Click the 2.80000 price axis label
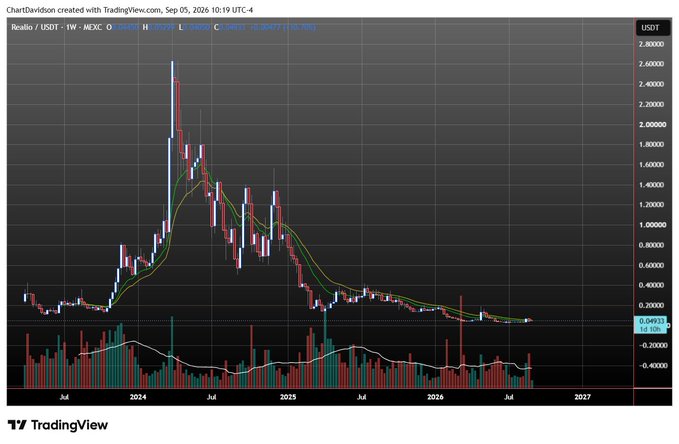Screen dimensions: 679x444 tap(651, 44)
